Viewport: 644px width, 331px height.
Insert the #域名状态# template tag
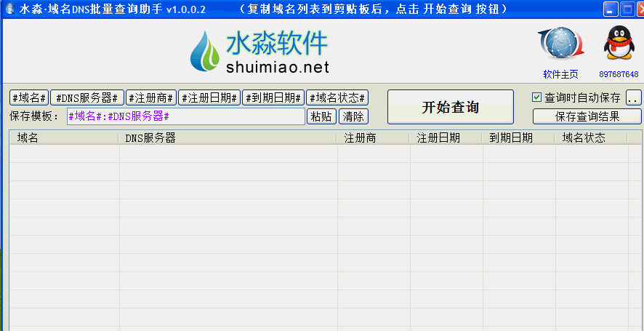click(x=337, y=97)
